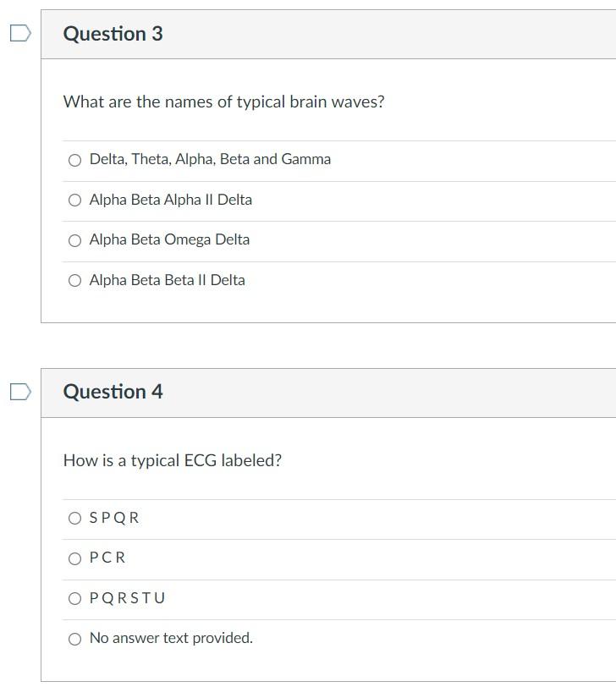The width and height of the screenshot is (616, 687).
Task: Click the 'Delta, Theta, Alpha, Beta and Gamma' label
Action: click(x=210, y=159)
